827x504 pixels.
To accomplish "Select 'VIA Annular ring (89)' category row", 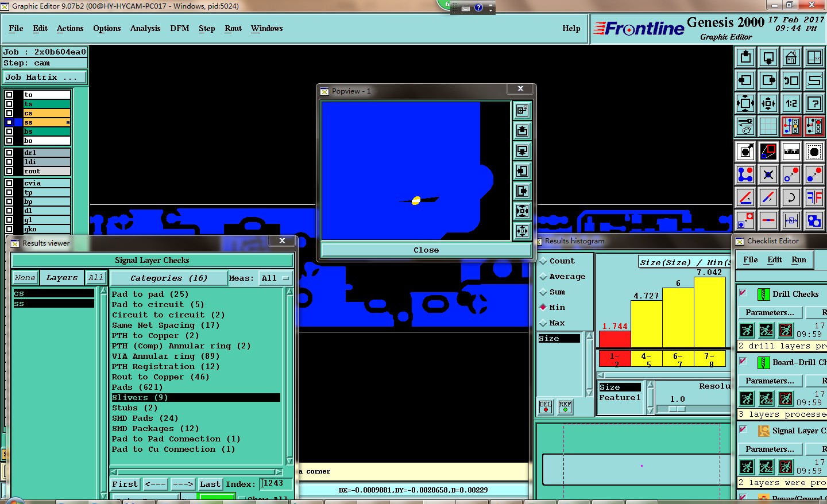I will click(x=196, y=356).
